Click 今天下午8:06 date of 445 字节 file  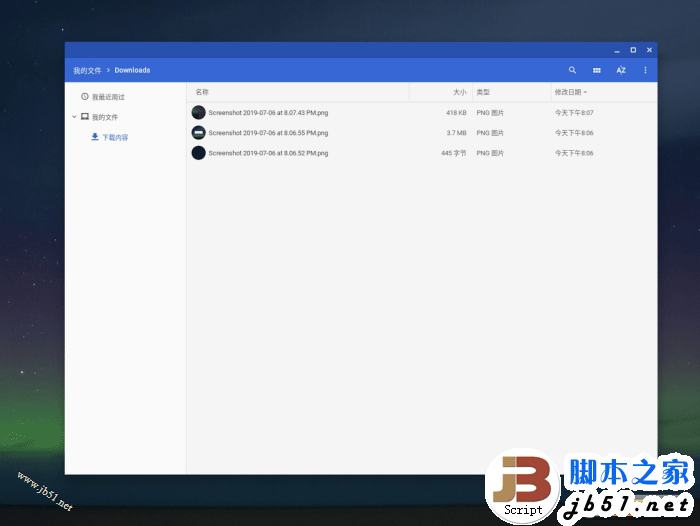(574, 153)
